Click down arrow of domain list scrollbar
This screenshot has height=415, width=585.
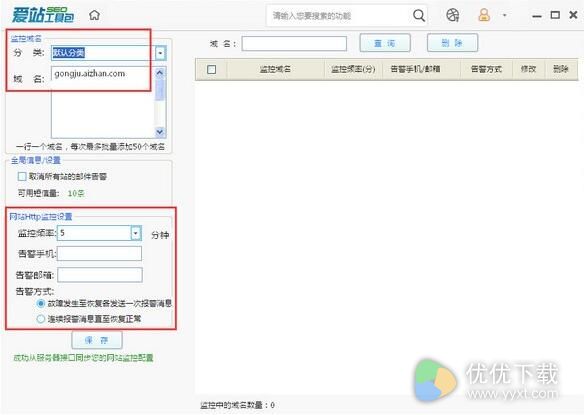[160, 132]
